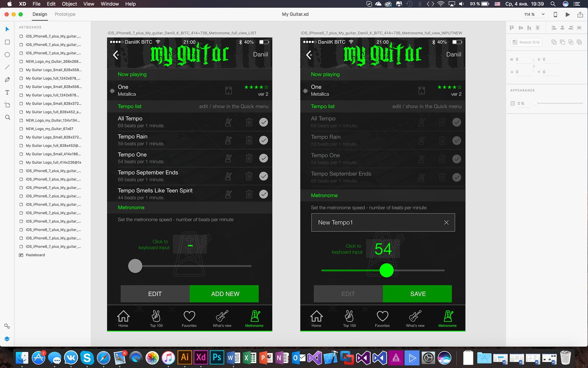Click Favorites heart icon in INPUTNEW artboard
588x368 pixels.
tap(382, 316)
